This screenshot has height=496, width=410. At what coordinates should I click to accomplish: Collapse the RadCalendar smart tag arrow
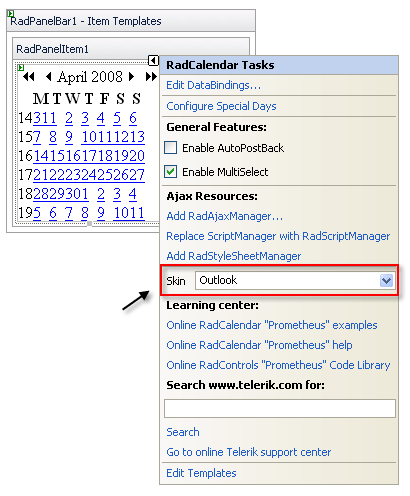pyautogui.click(x=153, y=61)
